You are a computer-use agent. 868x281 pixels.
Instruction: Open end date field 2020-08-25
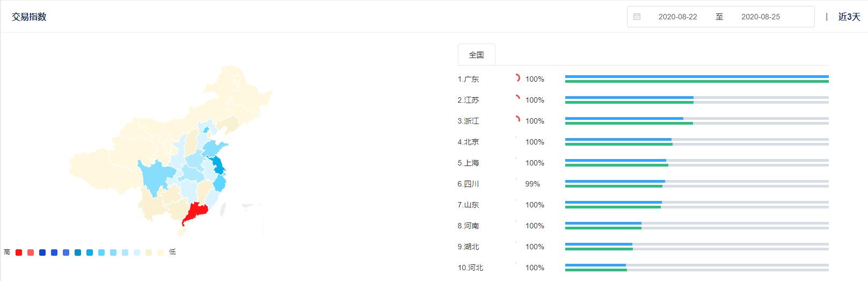760,17
